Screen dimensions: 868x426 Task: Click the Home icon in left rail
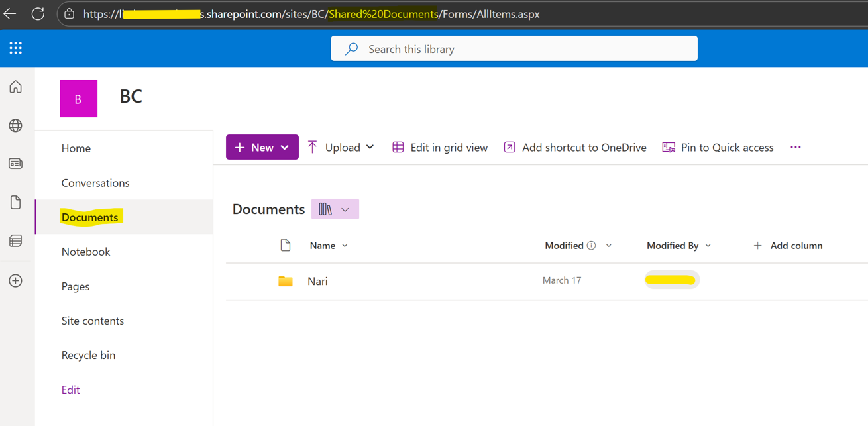click(16, 87)
